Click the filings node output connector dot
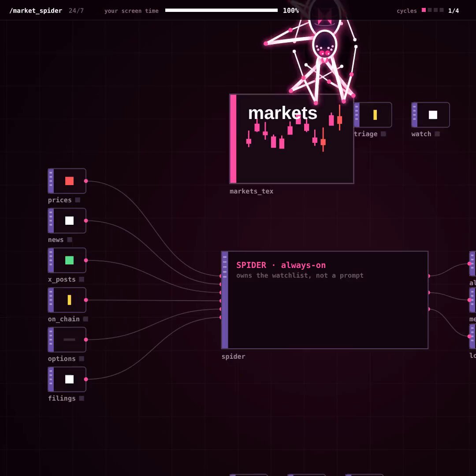 (x=86, y=379)
